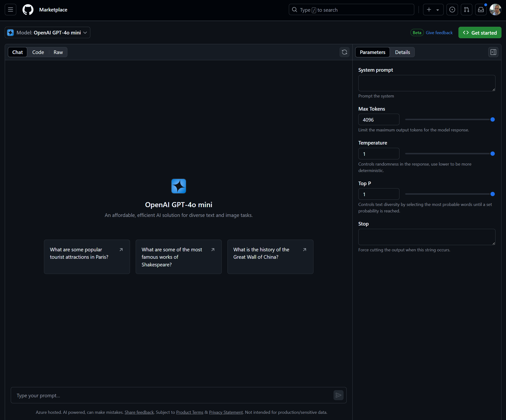Open the Details tab
Screen dimensions: 506x420
[402, 52]
